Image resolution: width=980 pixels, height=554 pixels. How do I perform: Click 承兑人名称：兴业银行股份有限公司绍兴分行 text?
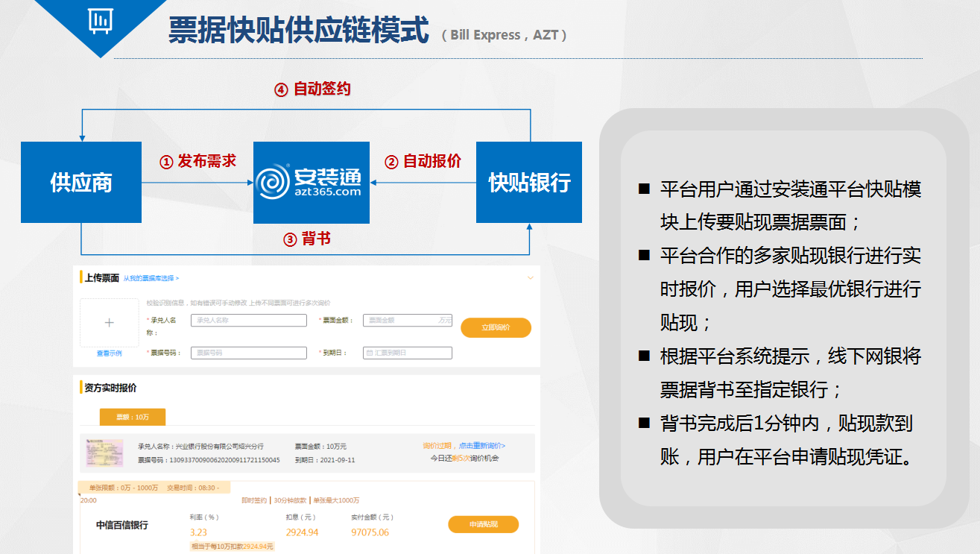200,446
